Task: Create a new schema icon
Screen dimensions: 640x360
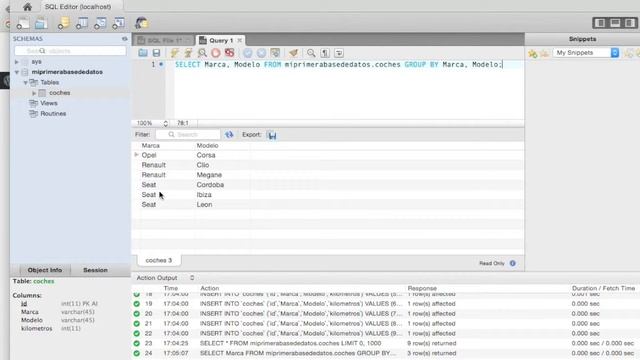Action: click(64, 23)
